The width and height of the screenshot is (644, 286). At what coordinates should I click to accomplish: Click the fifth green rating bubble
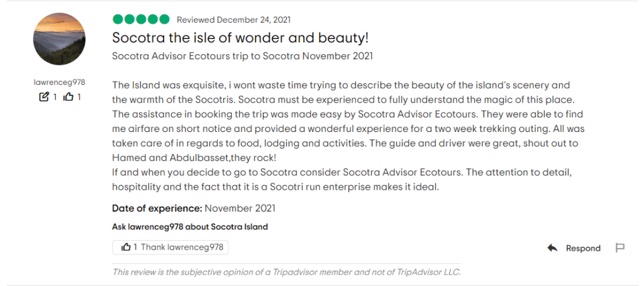pos(164,19)
